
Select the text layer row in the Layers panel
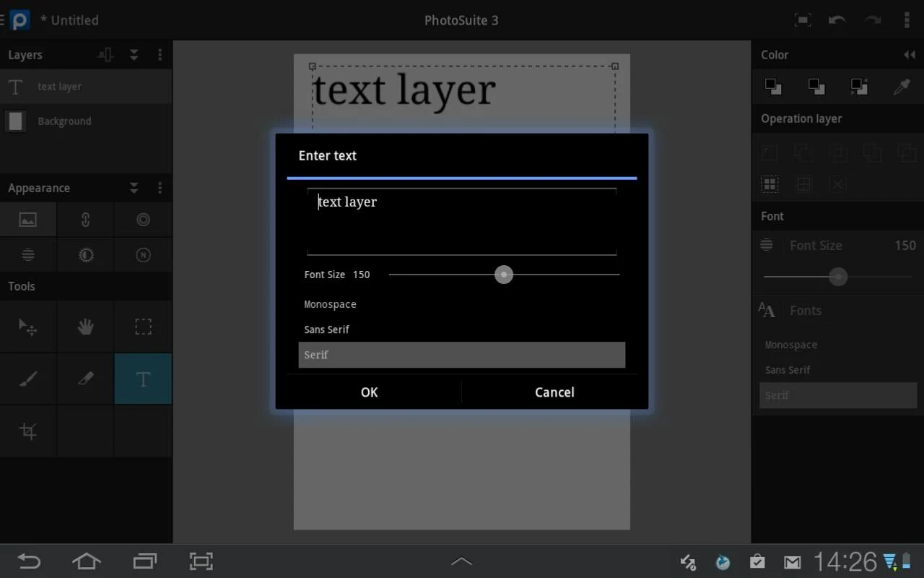pyautogui.click(x=86, y=87)
